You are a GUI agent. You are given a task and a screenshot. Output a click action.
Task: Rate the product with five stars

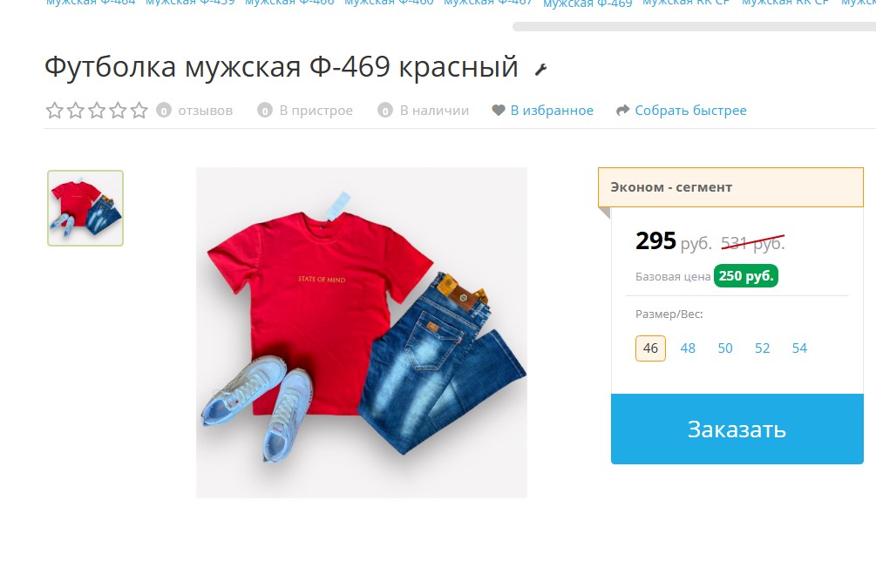coord(139,111)
